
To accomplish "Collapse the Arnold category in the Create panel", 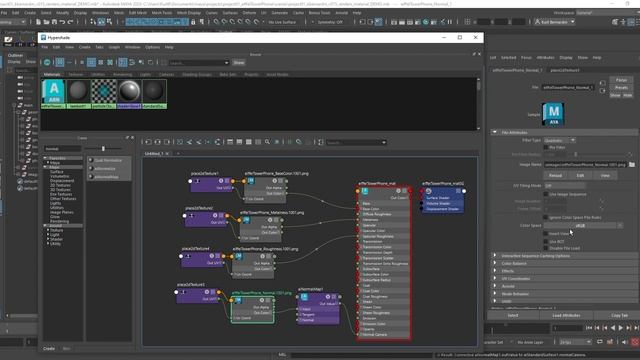I will tap(45, 225).
